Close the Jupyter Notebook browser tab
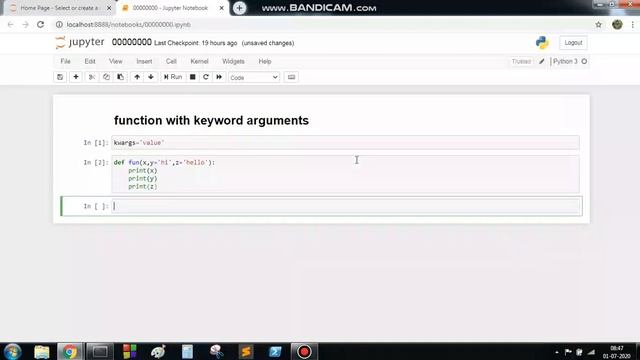 click(222, 8)
